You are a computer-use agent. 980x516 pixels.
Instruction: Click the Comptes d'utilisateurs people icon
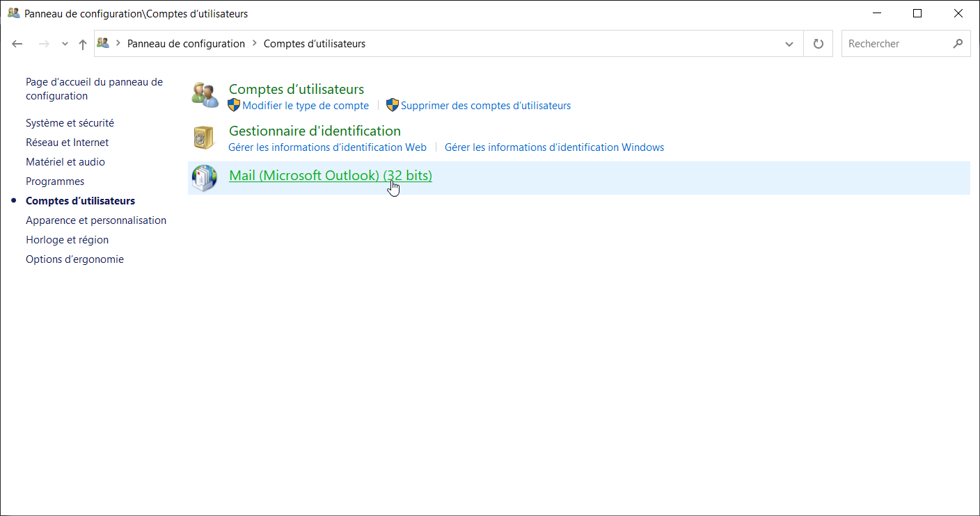tap(205, 95)
